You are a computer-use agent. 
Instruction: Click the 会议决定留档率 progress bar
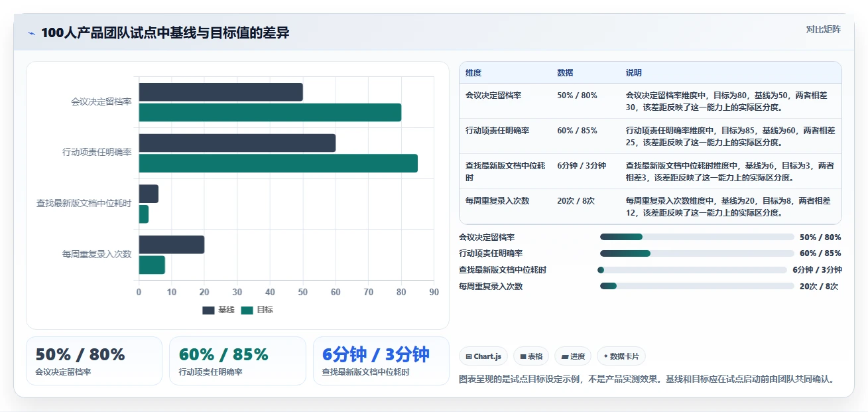click(697, 237)
